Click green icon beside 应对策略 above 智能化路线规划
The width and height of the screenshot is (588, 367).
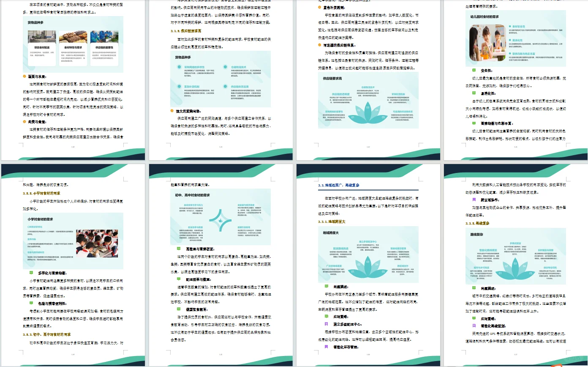pyautogui.click(x=474, y=318)
